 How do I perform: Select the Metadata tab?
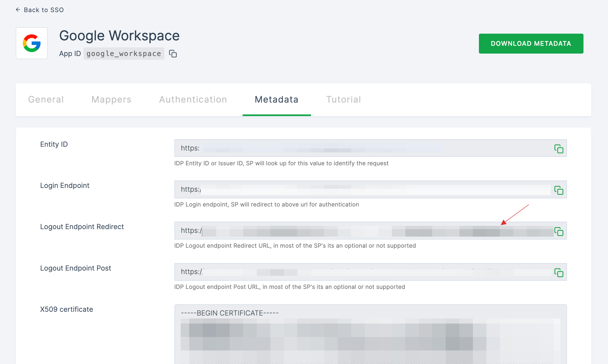(x=277, y=100)
